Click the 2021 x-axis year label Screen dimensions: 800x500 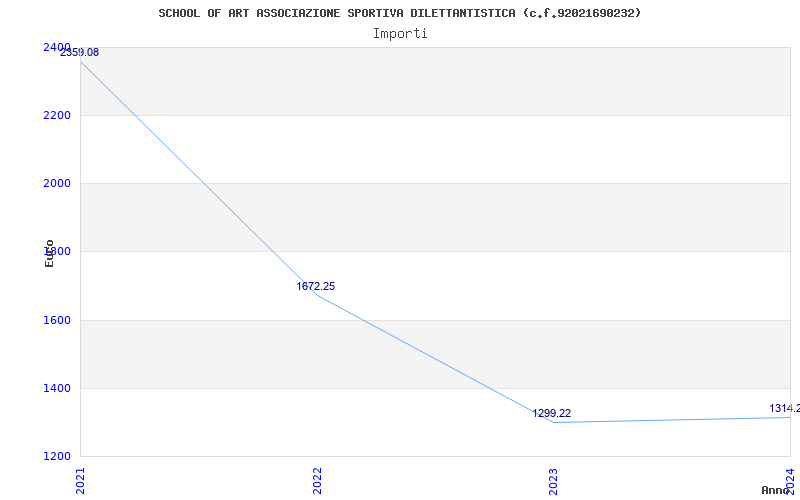pos(80,481)
